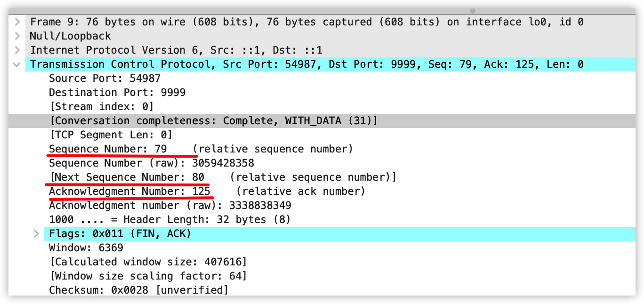Select the Sequence Number (raw) field
The image size is (644, 304).
pos(151,163)
